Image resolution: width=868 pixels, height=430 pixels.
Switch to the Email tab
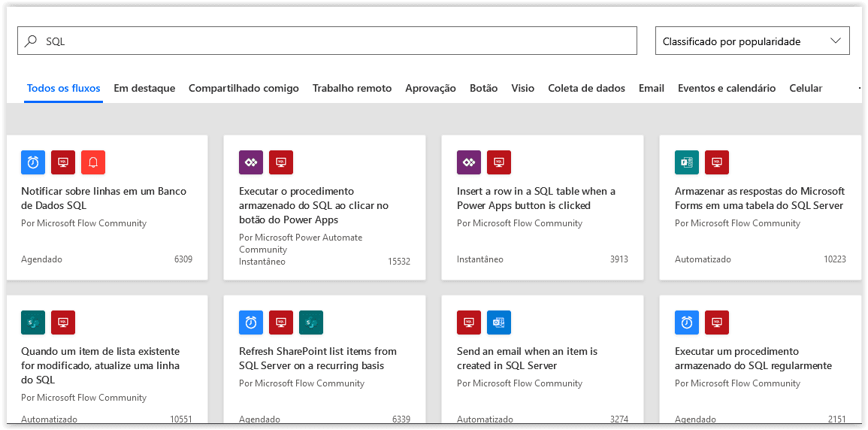coord(652,88)
